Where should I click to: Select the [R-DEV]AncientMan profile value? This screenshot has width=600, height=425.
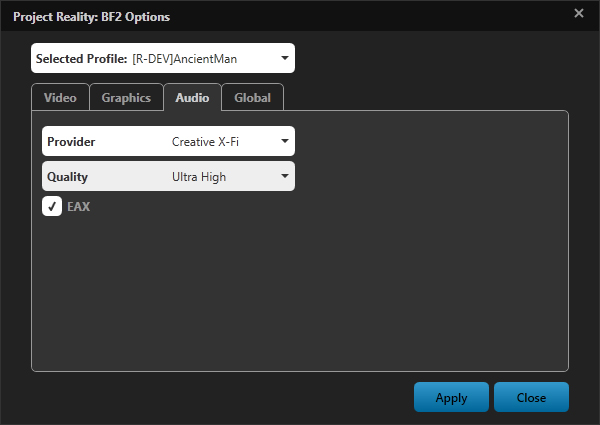[187, 59]
